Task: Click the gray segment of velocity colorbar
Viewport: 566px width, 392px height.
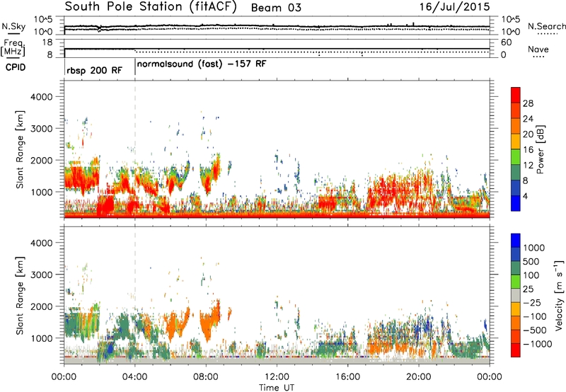Action: click(x=516, y=295)
